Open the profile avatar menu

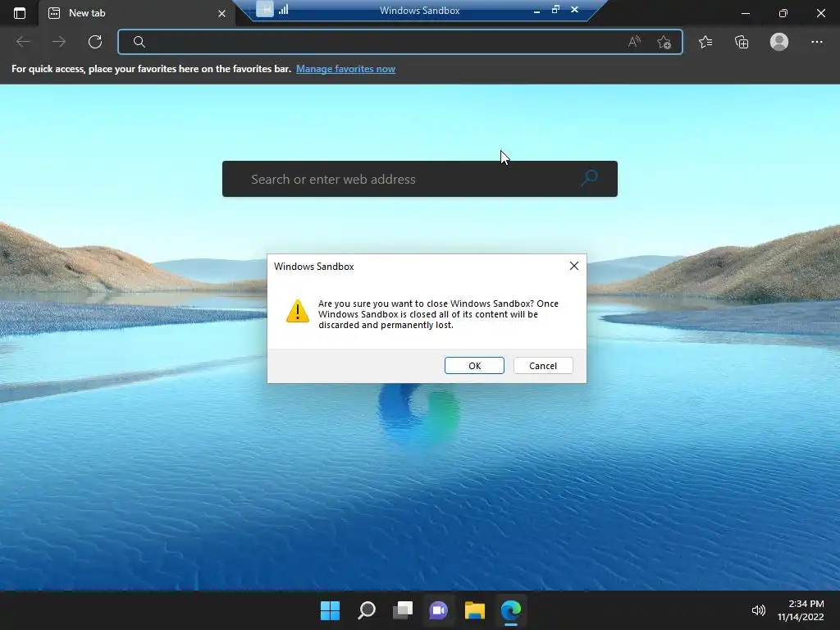point(779,42)
